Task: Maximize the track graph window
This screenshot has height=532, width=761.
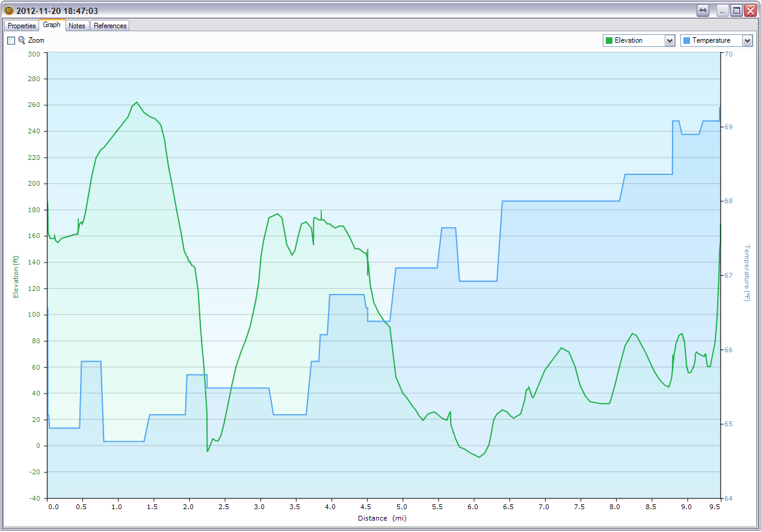Action: 736,11
